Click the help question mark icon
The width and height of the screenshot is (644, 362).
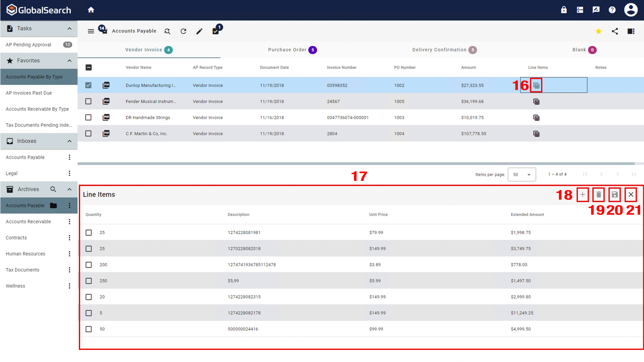[x=612, y=10]
